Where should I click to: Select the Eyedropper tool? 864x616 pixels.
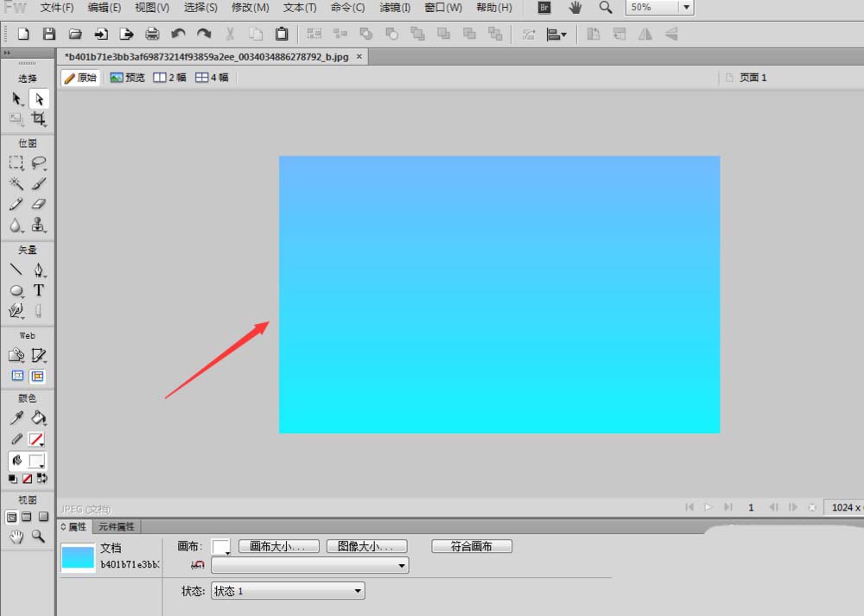(16, 417)
